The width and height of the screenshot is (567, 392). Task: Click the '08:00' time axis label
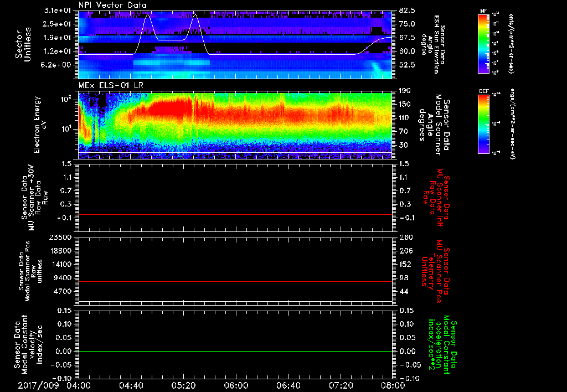pos(393,385)
